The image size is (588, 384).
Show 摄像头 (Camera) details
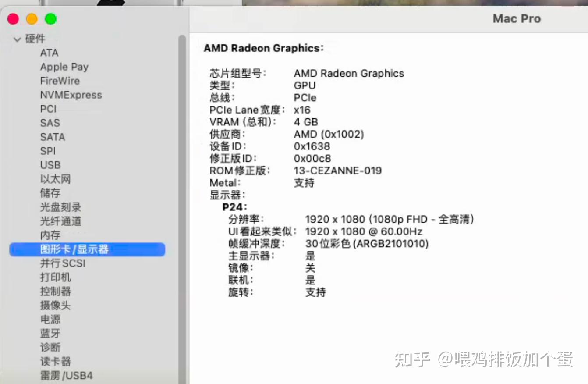56,306
